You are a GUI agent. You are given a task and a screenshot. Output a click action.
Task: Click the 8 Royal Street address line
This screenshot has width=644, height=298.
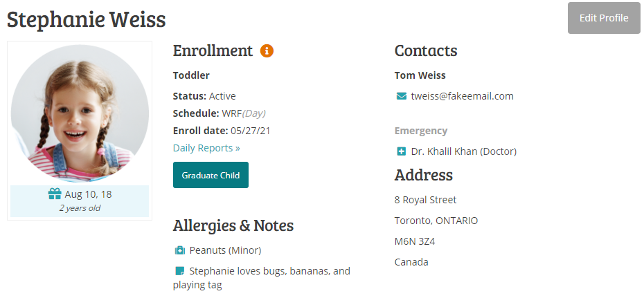pos(425,200)
